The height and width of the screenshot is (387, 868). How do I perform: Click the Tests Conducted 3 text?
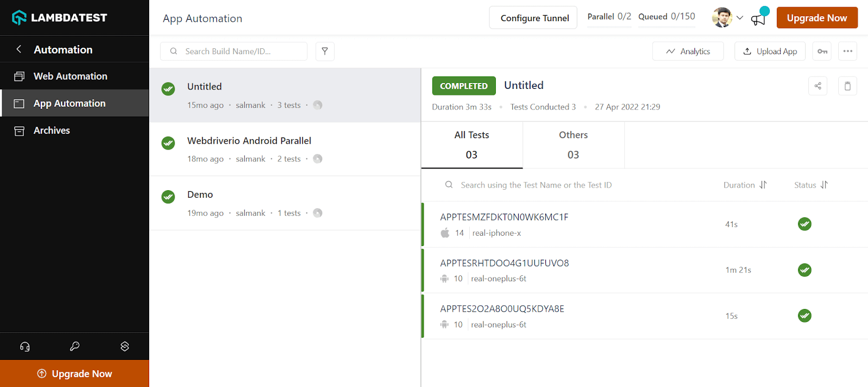(543, 107)
